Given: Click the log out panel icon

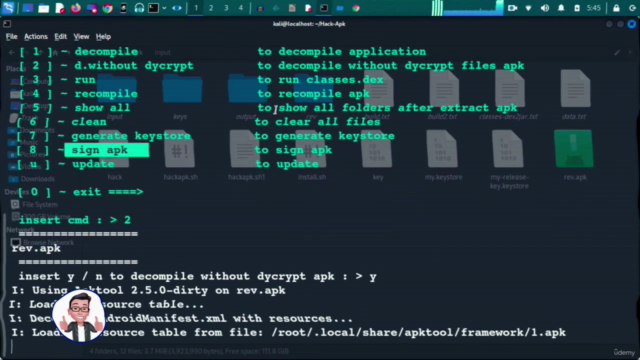Looking at the screenshot, I should [x=633, y=8].
